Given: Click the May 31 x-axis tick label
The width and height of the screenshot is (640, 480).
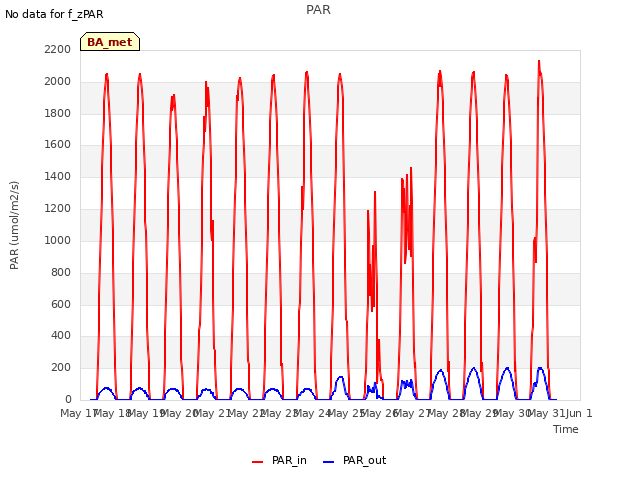Looking at the screenshot, I should pos(546,413).
